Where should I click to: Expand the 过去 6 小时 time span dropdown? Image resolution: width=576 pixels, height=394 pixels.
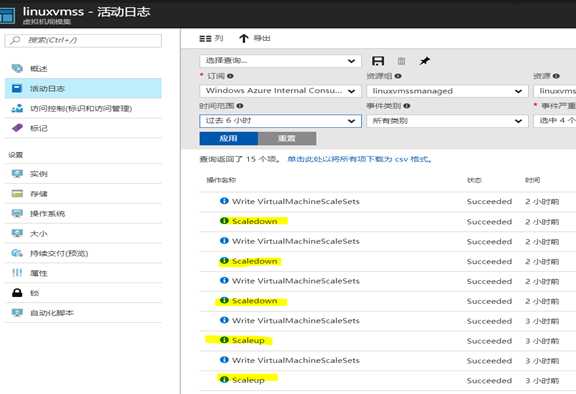coord(280,121)
